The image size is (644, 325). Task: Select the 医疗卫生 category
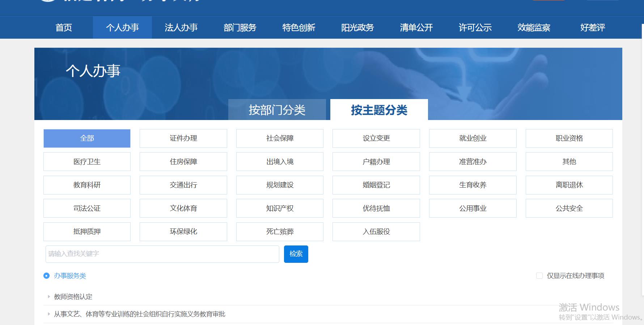(x=87, y=162)
